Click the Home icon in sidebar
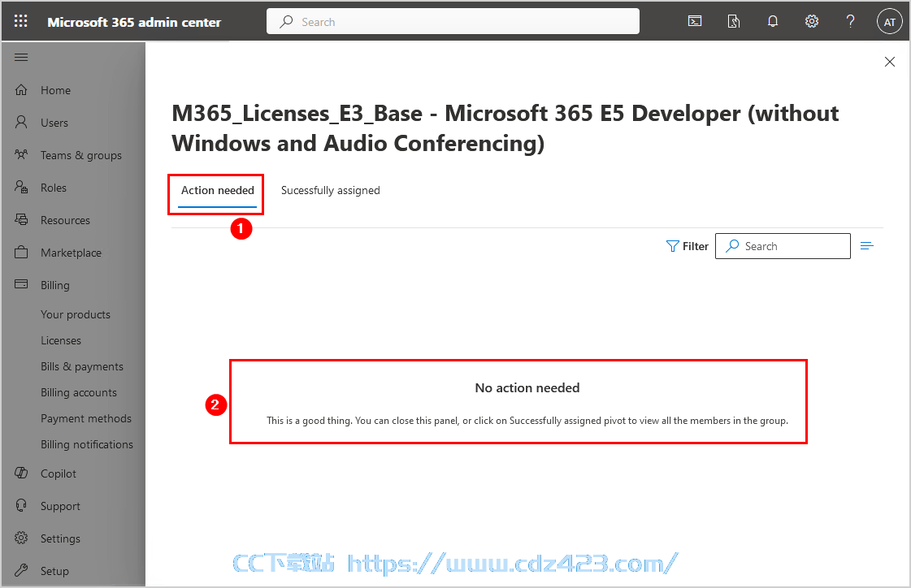911x588 pixels. click(x=21, y=90)
